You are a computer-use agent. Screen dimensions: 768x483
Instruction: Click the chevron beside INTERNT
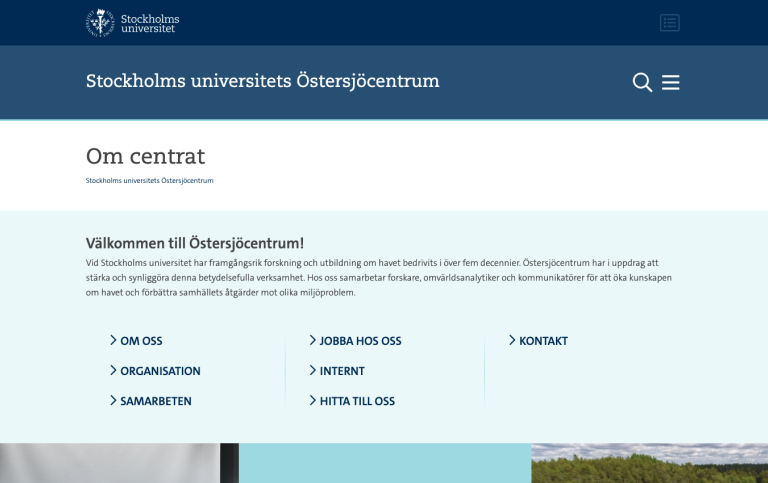click(312, 370)
